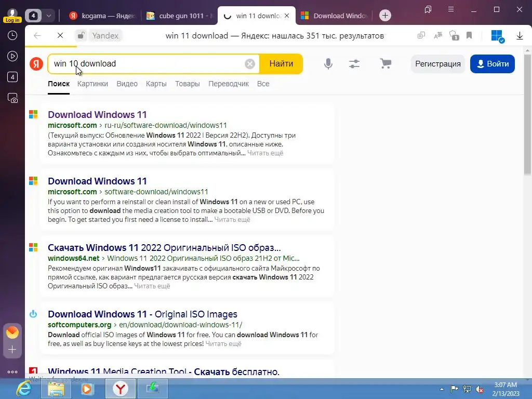This screenshot has width=532, height=399.
Task: Select the Видео tab
Action: pos(127,84)
